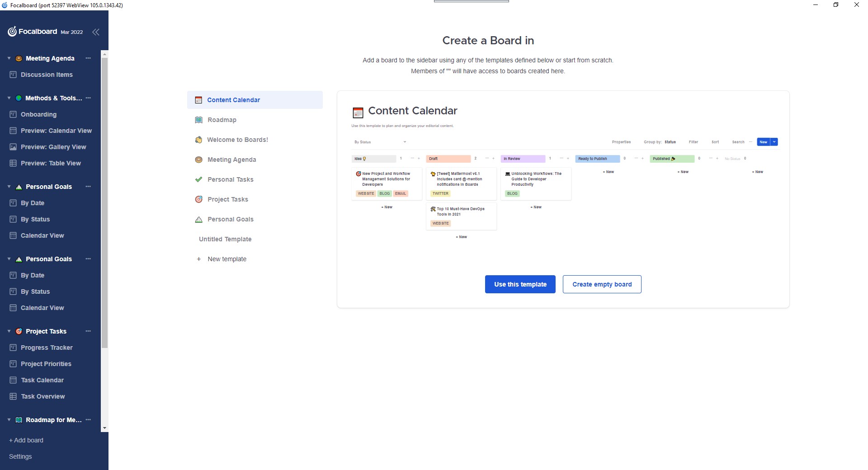The height and width of the screenshot is (470, 868).
Task: Collapse the sidebar with the chevron arrows
Action: coord(96,32)
